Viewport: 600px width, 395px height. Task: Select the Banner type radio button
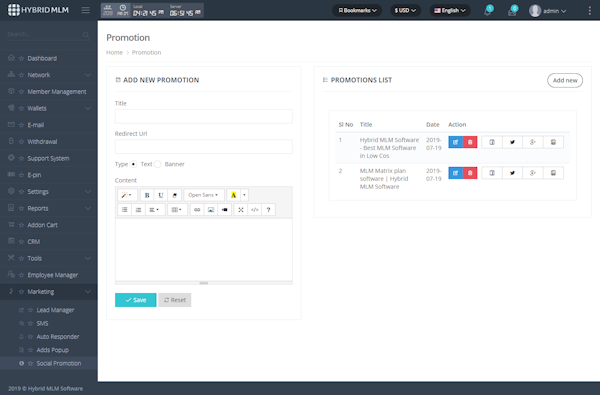point(157,164)
